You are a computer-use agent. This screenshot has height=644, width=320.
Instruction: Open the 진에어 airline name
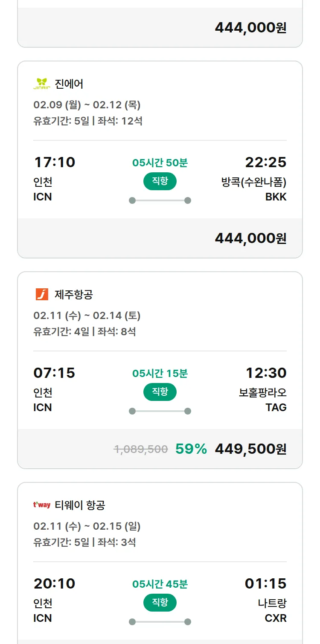click(69, 84)
